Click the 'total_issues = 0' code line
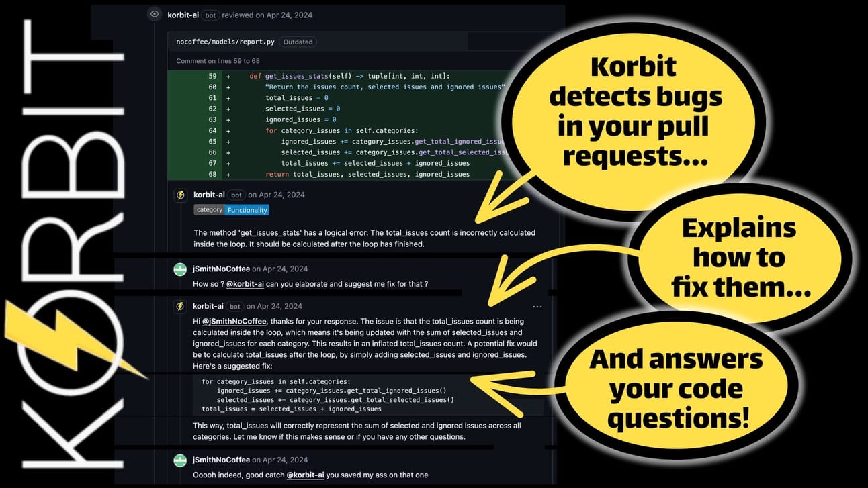This screenshot has width=868, height=488. click(296, 98)
